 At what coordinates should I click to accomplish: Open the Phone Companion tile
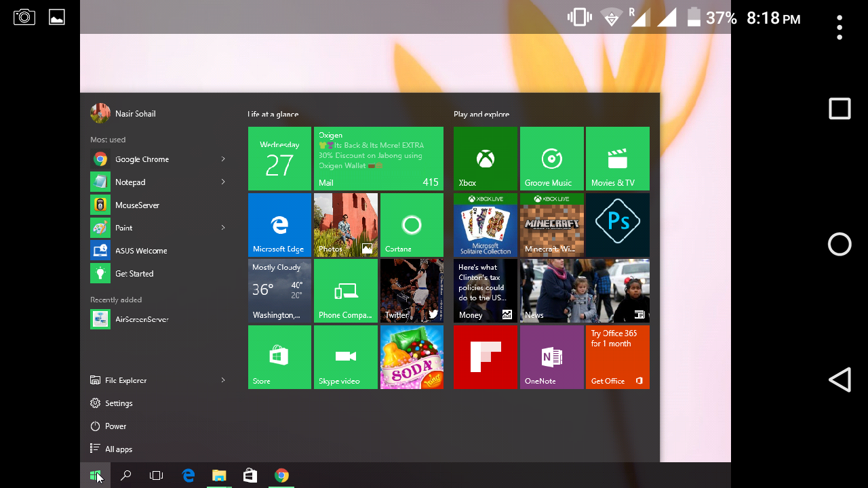pyautogui.click(x=346, y=291)
